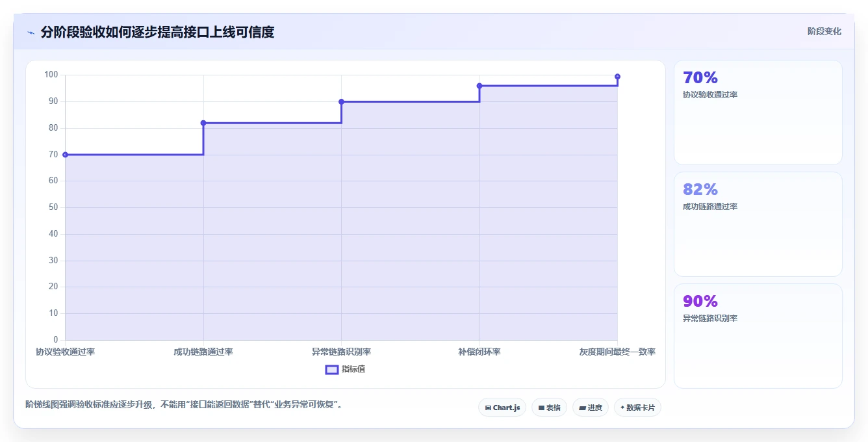This screenshot has width=868, height=442.
Task: Click the 异常链路识别率 x-axis label
Action: pyautogui.click(x=341, y=352)
